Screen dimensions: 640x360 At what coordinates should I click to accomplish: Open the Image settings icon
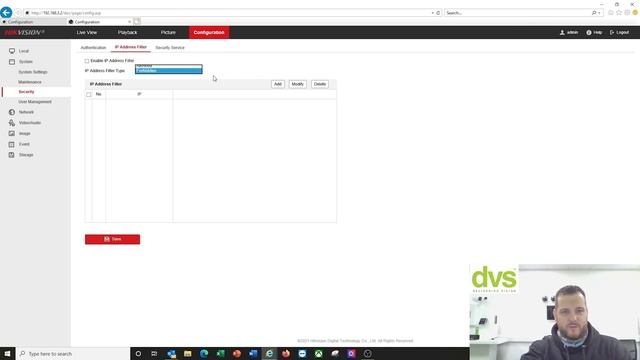click(12, 133)
